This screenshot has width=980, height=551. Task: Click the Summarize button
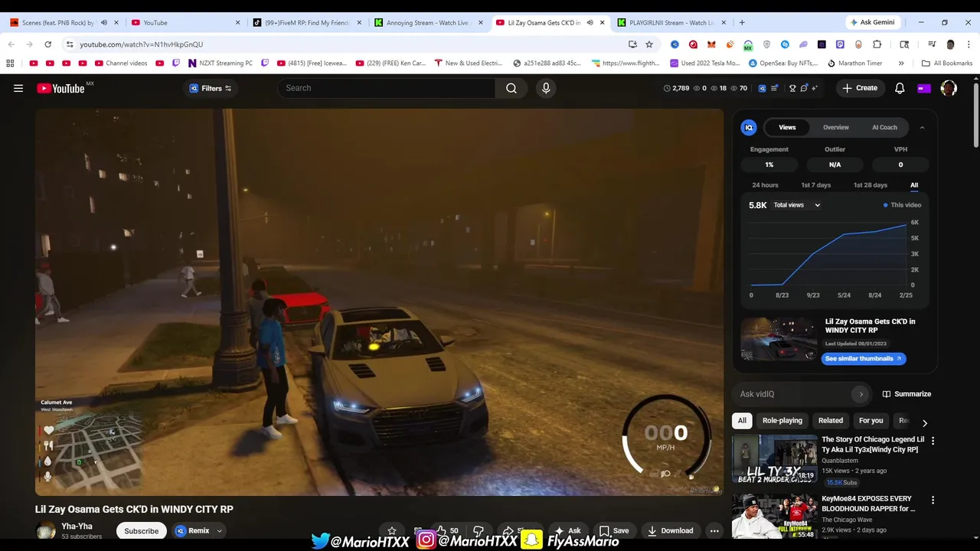(x=906, y=394)
